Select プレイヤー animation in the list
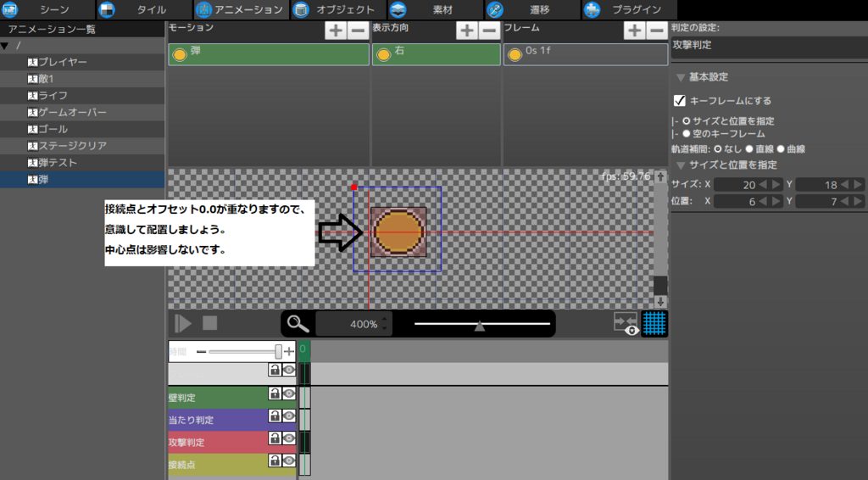This screenshot has height=480, width=868. coord(82,62)
